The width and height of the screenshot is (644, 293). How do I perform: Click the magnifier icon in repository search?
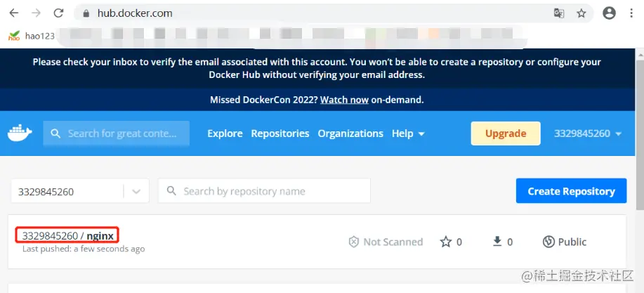pos(171,190)
